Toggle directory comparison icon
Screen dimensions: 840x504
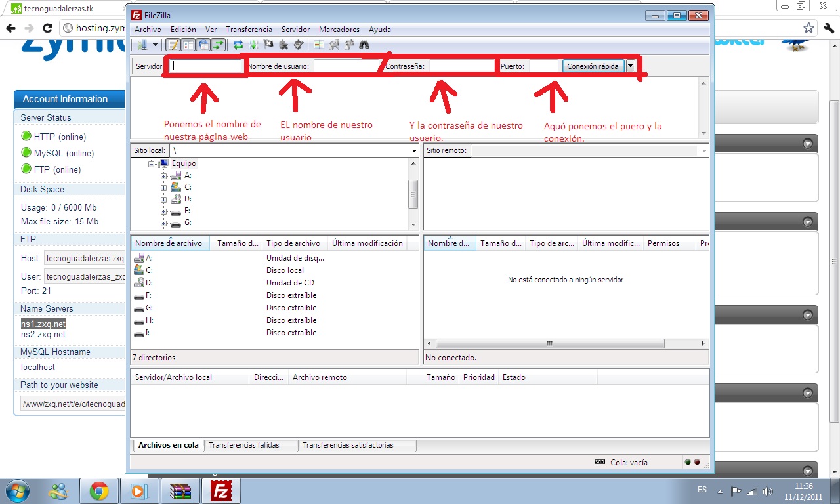(334, 45)
